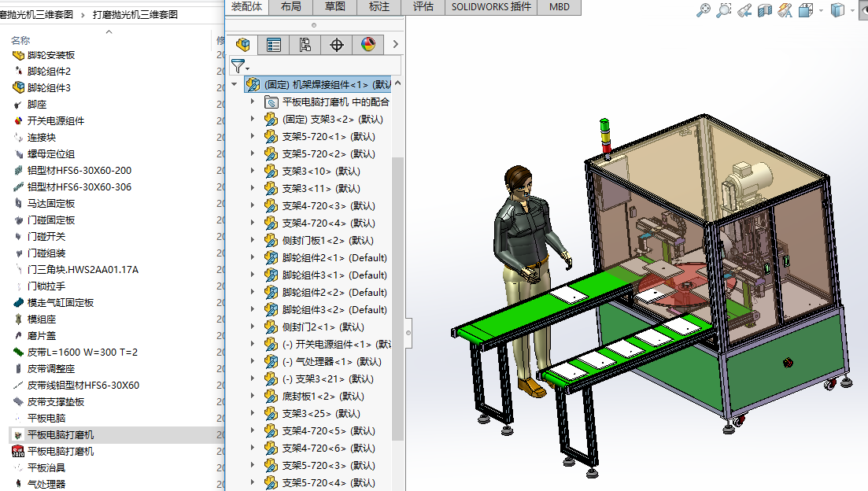This screenshot has height=491, width=868.
Task: Toggle the Section View tool
Action: coord(764,9)
